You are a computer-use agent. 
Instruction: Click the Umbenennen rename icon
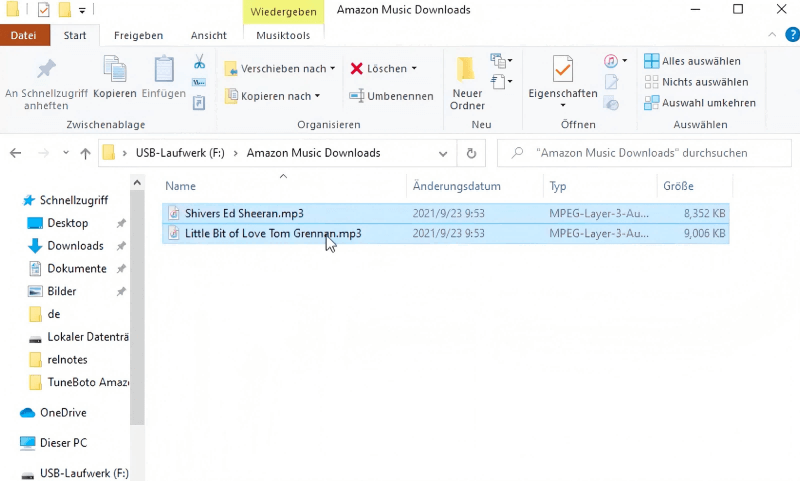(357, 96)
